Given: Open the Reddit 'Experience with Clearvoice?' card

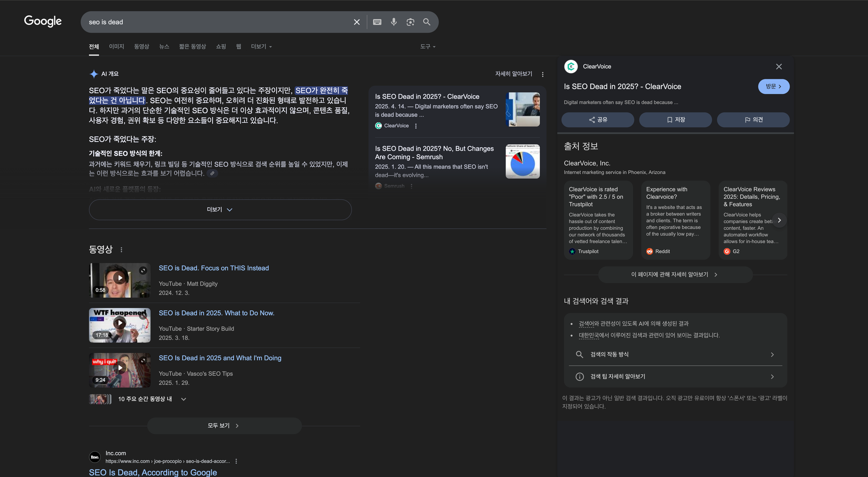Looking at the screenshot, I should click(x=675, y=220).
